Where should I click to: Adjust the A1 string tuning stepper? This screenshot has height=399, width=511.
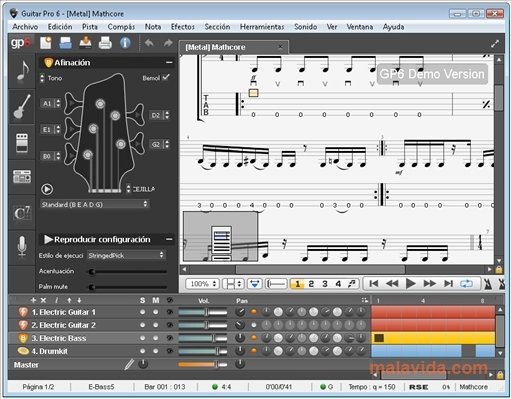pyautogui.click(x=58, y=103)
